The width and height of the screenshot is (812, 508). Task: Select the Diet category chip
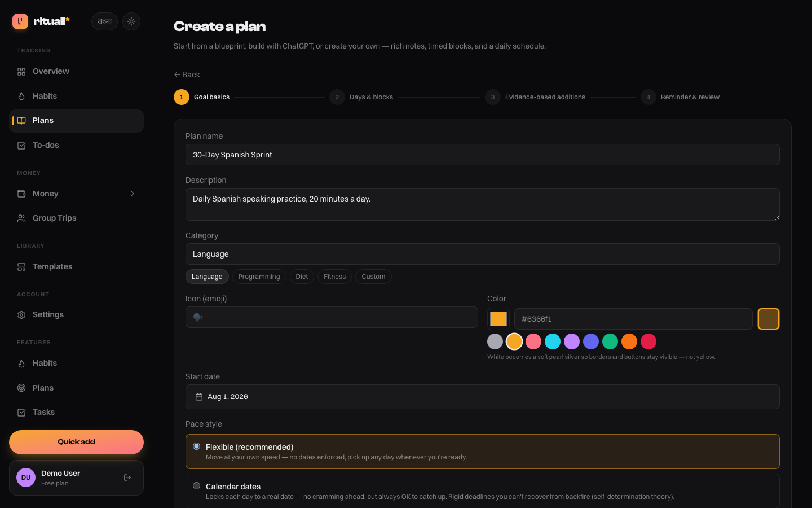[302, 277]
